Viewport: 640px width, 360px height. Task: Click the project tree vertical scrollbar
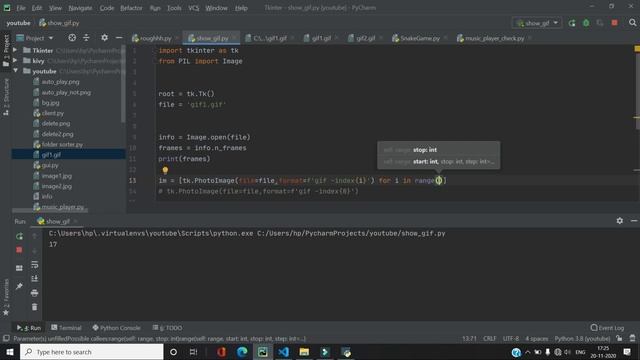click(x=123, y=84)
